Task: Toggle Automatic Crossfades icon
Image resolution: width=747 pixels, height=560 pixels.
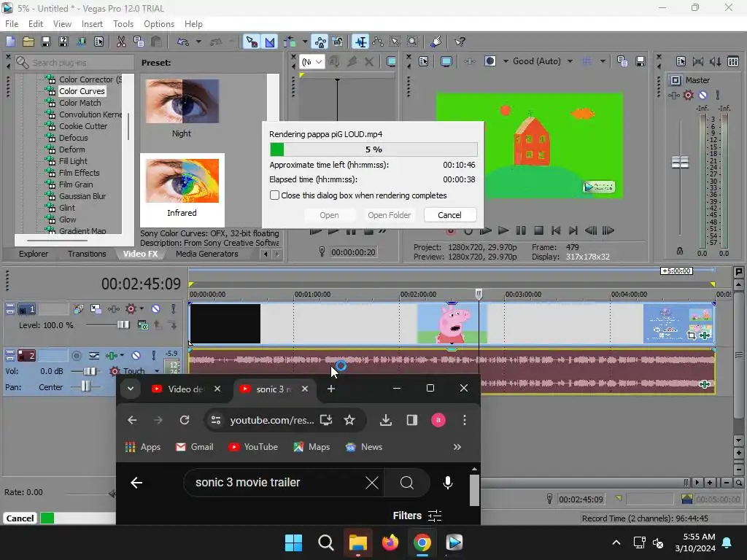Action: click(x=270, y=42)
